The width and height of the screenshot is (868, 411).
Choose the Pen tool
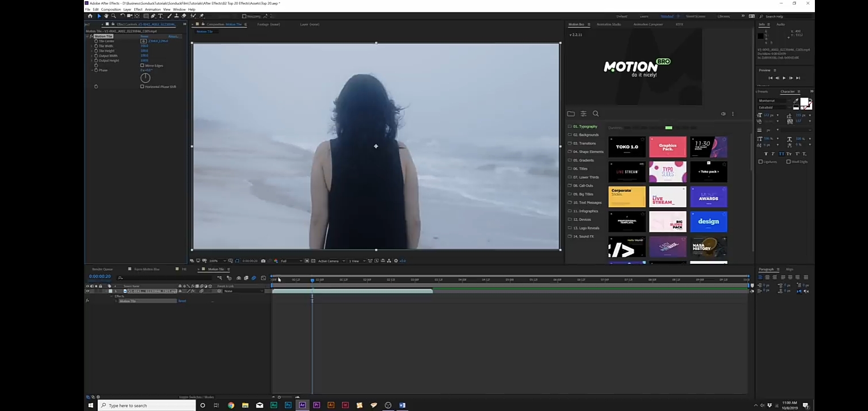[153, 16]
